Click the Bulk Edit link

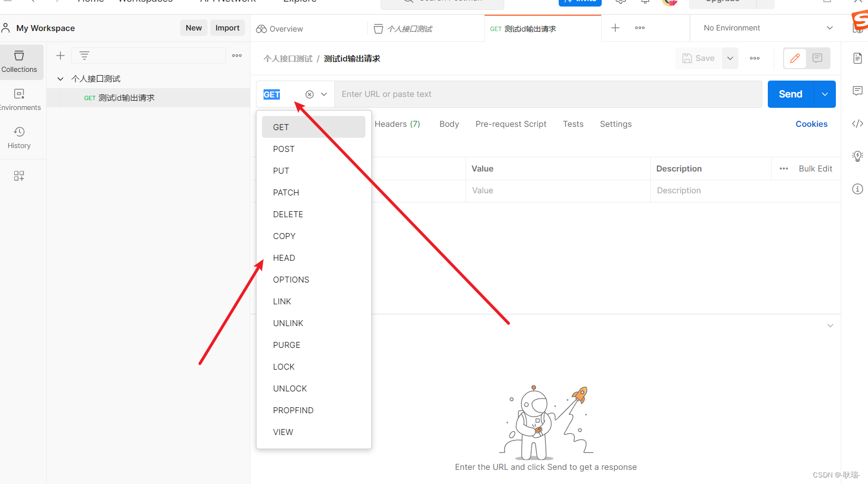[815, 169]
